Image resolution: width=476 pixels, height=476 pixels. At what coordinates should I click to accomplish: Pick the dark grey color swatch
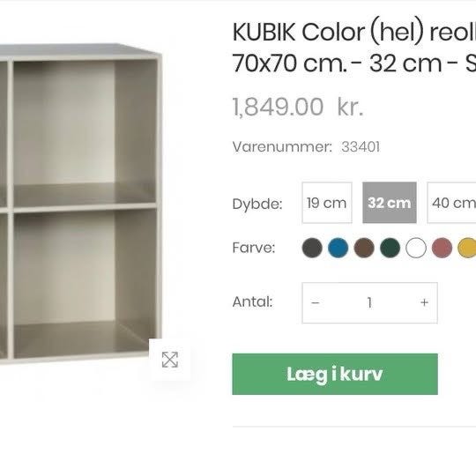[x=312, y=248]
